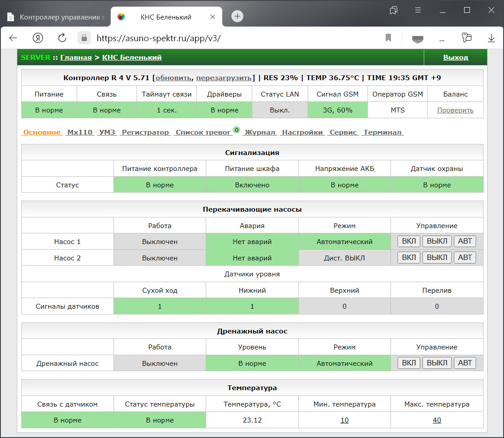Open the Основное tab
The image size is (504, 438).
pyautogui.click(x=42, y=132)
